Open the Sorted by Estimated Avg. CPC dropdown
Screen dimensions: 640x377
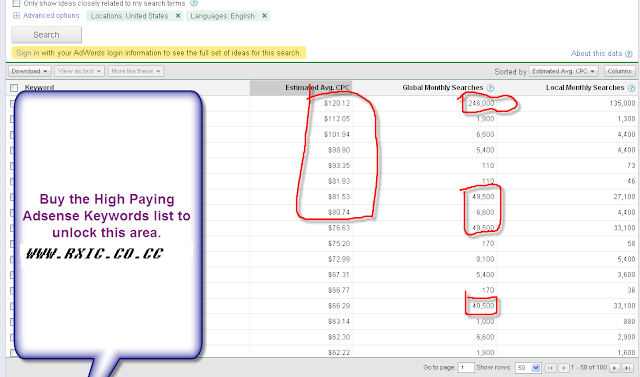click(563, 71)
